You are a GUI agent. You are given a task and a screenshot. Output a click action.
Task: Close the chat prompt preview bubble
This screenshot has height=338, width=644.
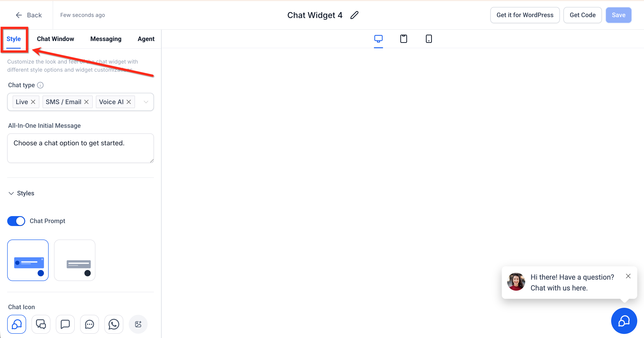628,276
